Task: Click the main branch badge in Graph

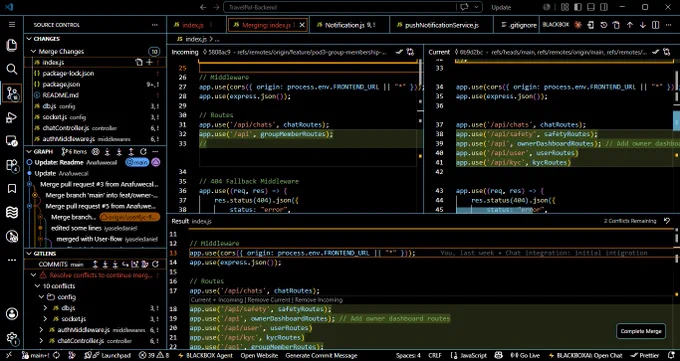Action: (137, 162)
